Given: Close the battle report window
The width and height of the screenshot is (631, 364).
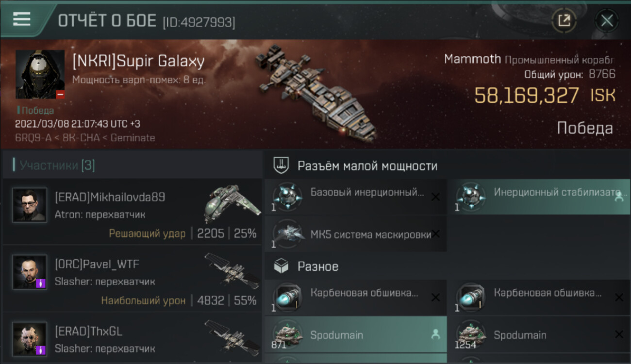Looking at the screenshot, I should (607, 20).
